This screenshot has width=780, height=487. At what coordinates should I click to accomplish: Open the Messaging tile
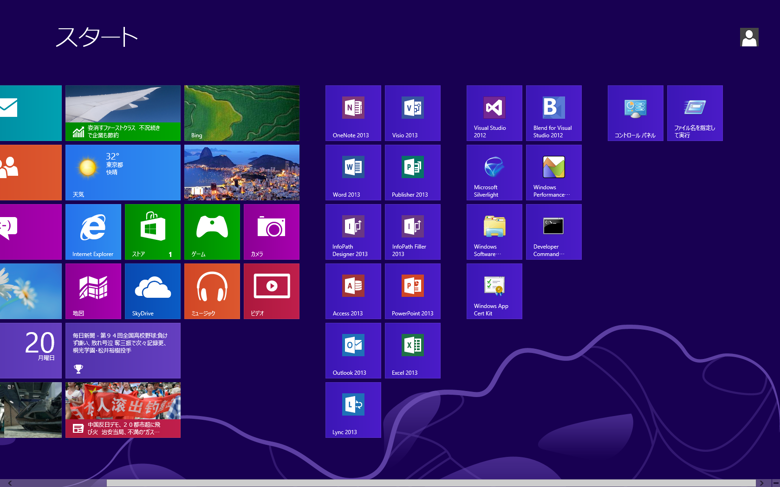pos(31,232)
